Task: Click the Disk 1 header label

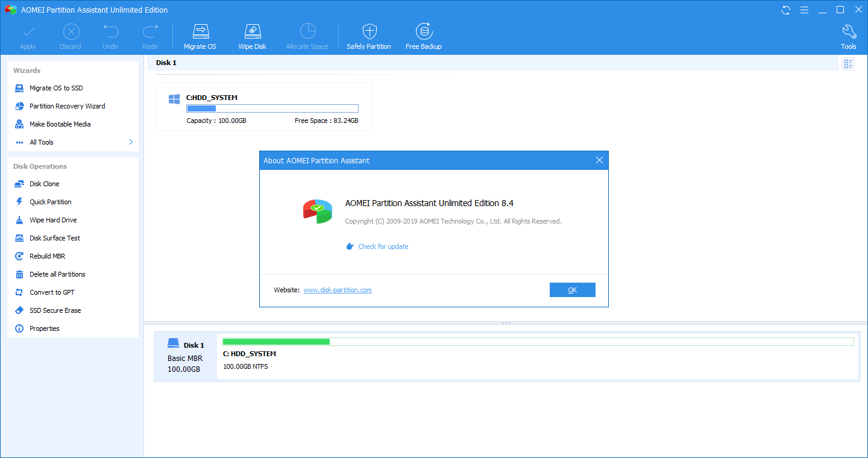Action: [x=166, y=63]
